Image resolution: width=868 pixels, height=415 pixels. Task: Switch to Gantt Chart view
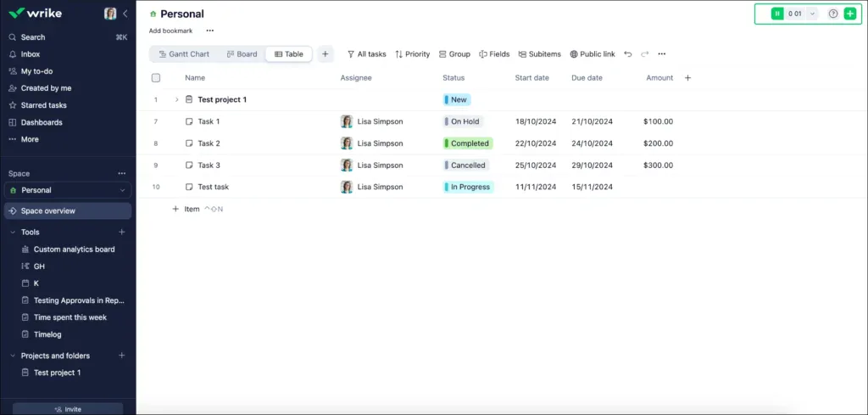(x=184, y=54)
